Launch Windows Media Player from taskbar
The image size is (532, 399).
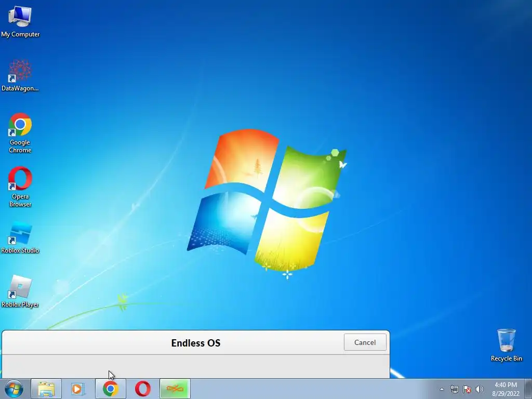(78, 389)
